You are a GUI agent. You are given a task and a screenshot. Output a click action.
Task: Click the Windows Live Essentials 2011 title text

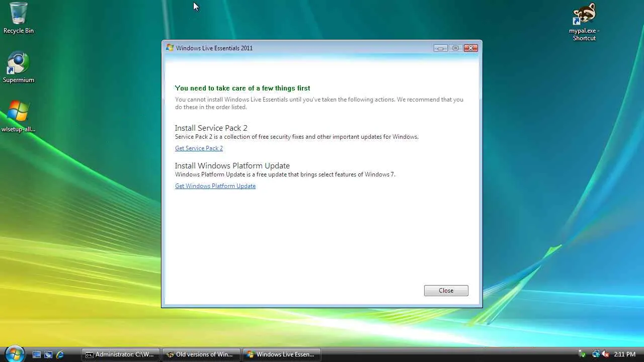coord(214,48)
